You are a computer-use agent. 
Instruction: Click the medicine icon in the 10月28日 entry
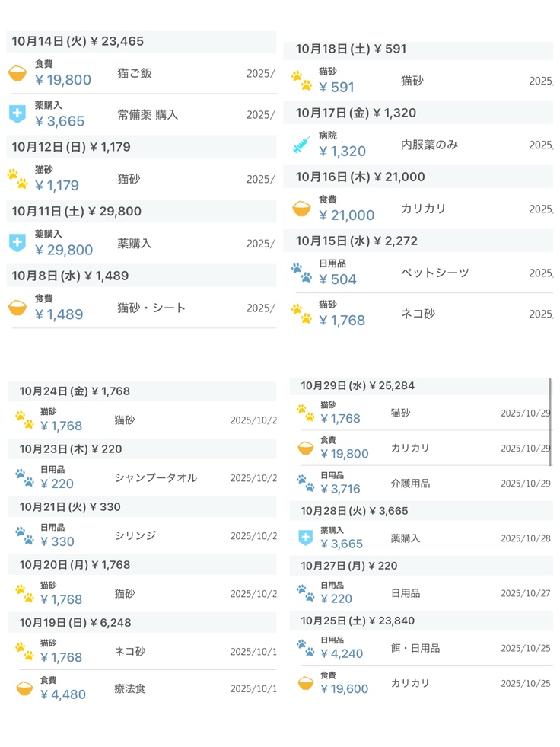(306, 538)
